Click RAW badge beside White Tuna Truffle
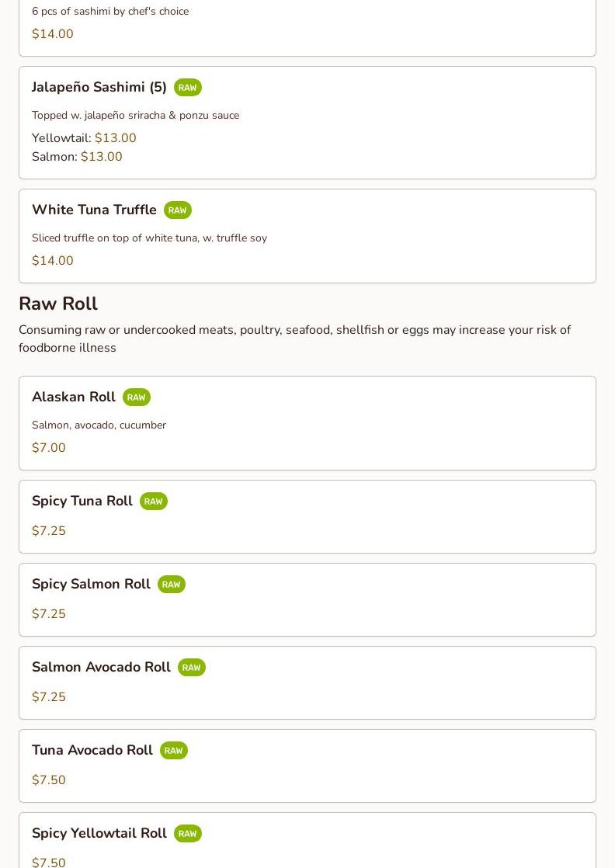Screen dimensions: 615x868 pyautogui.click(x=177, y=210)
